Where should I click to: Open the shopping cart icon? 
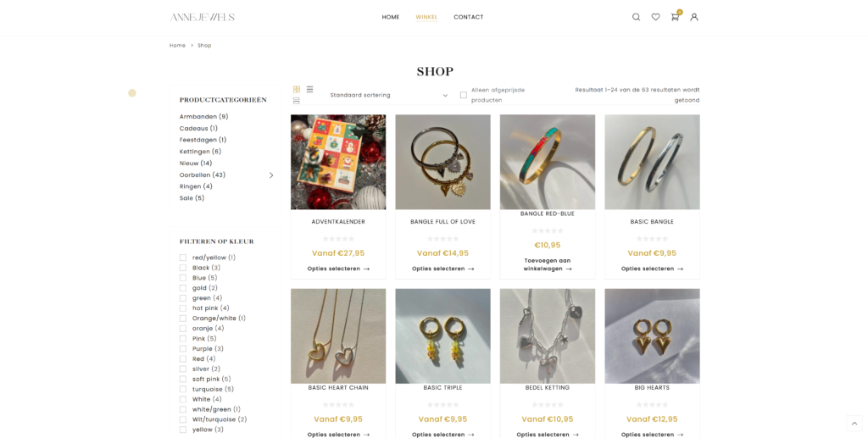pyautogui.click(x=675, y=17)
